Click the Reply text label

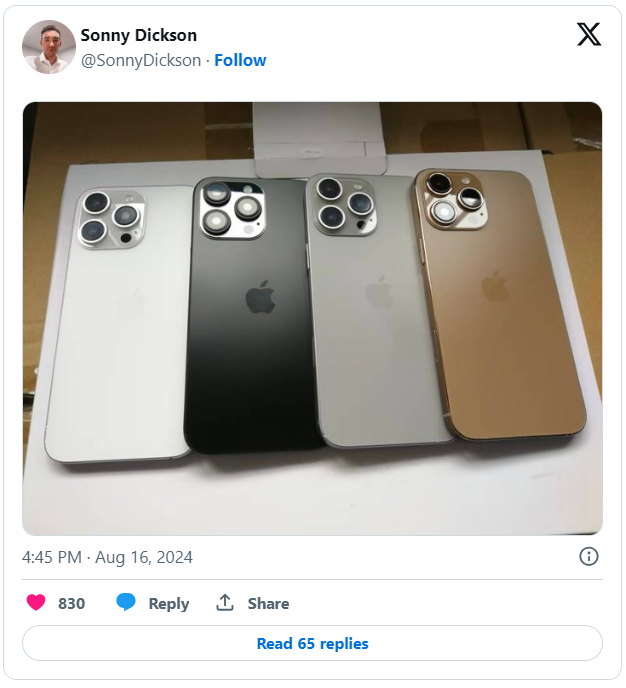[168, 603]
